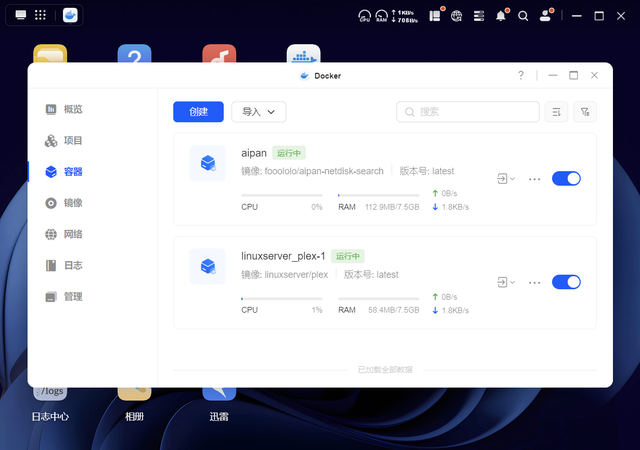Click the Docker icon in window title
Screen dimensions: 640x450
(304, 76)
